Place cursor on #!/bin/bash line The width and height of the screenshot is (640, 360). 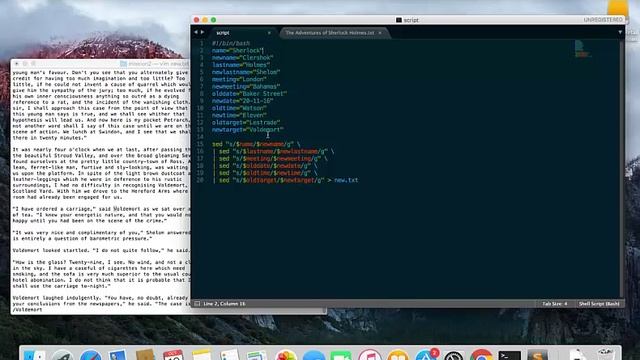231,43
